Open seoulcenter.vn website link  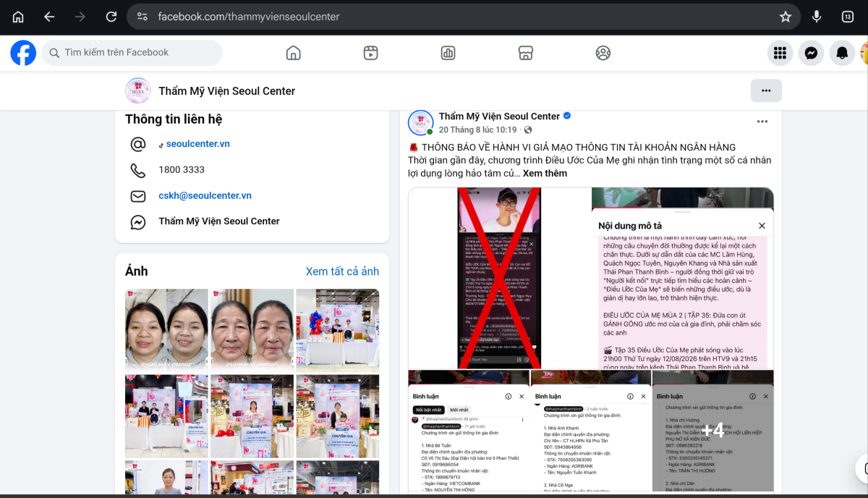coord(198,143)
